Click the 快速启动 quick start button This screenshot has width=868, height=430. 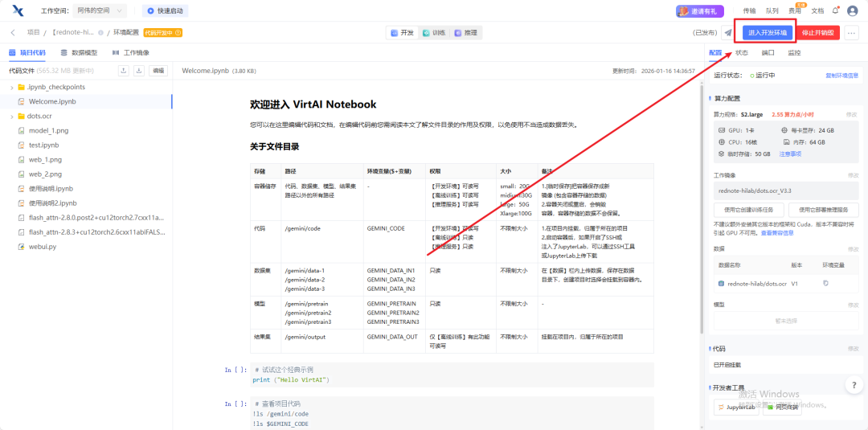tap(165, 10)
